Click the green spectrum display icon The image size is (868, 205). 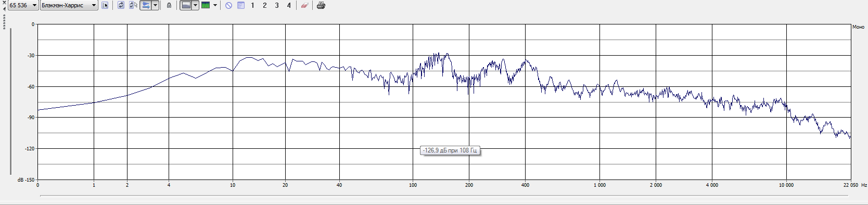pos(206,5)
